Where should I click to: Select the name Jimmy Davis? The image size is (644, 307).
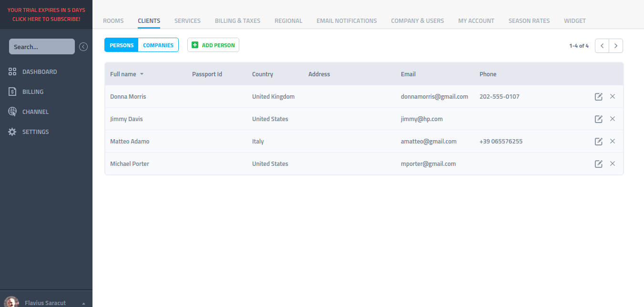(126, 119)
